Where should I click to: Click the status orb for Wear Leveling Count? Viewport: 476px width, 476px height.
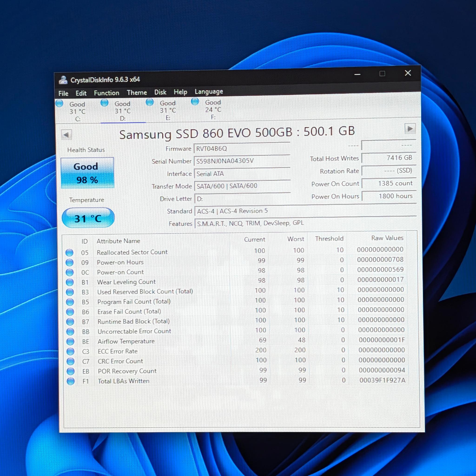(70, 282)
